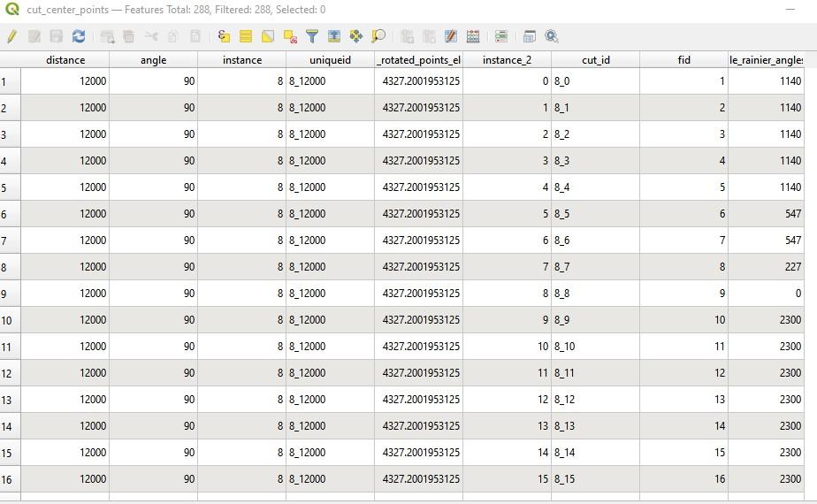Select row 1 via its row header
Image resolution: width=817 pixels, height=504 pixels.
11,81
